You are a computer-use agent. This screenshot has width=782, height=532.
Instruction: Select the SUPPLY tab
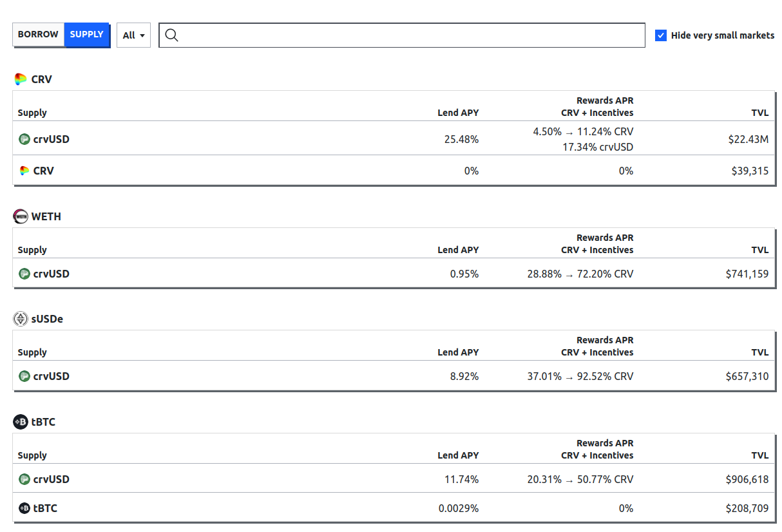[87, 35]
